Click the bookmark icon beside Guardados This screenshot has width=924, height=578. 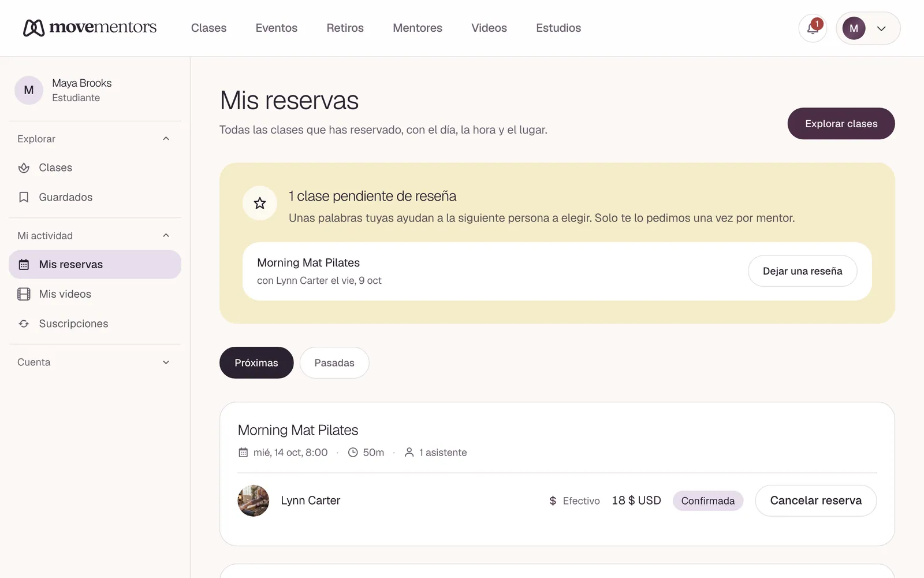(24, 197)
